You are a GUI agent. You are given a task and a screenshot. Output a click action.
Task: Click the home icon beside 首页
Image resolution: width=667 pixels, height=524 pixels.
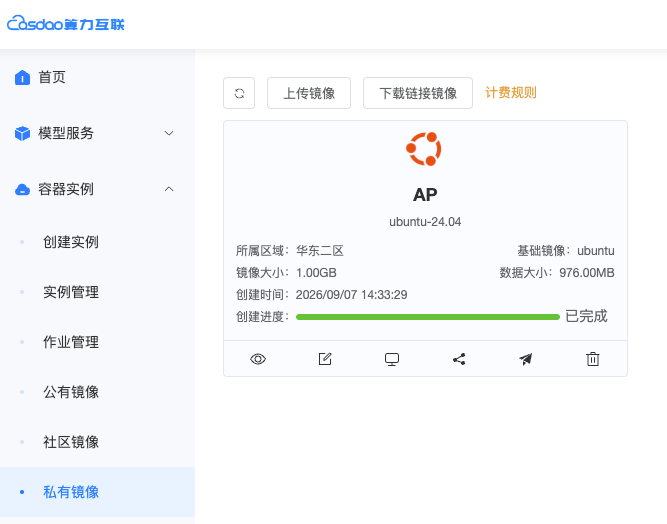point(22,77)
